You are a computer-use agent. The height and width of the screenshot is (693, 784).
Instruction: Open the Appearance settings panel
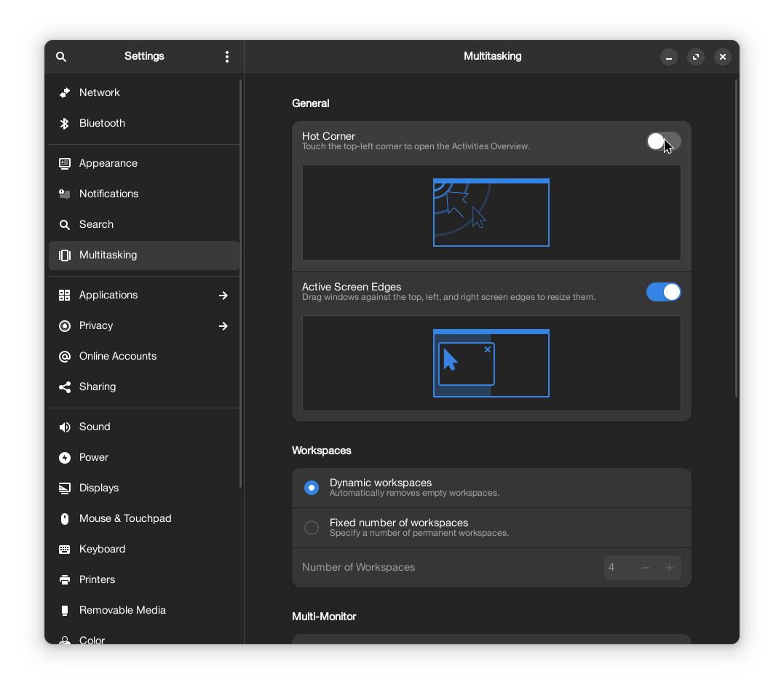(x=108, y=164)
